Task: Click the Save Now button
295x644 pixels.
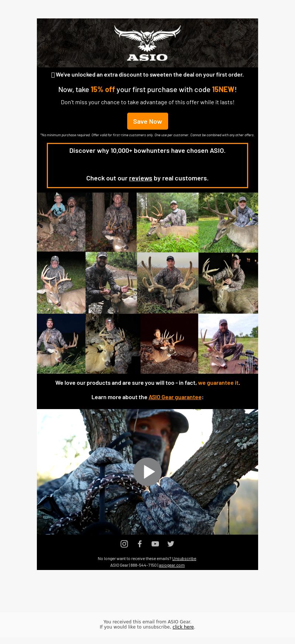Action: pyautogui.click(x=147, y=121)
